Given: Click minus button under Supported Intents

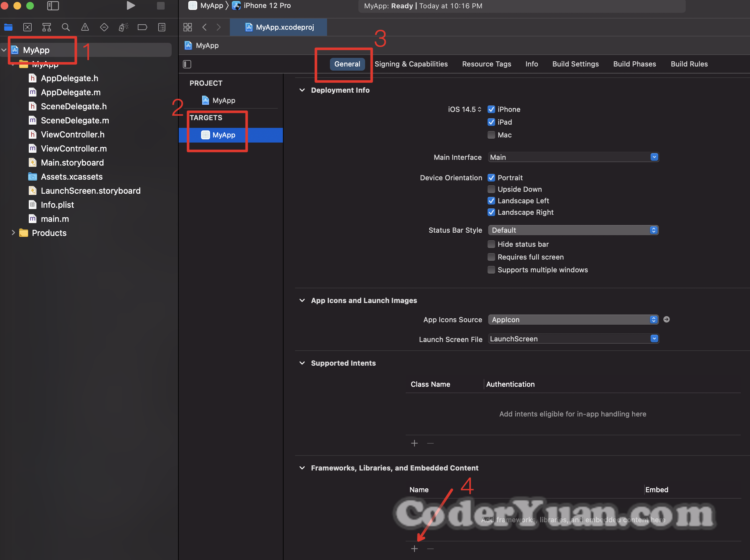Looking at the screenshot, I should pyautogui.click(x=430, y=443).
